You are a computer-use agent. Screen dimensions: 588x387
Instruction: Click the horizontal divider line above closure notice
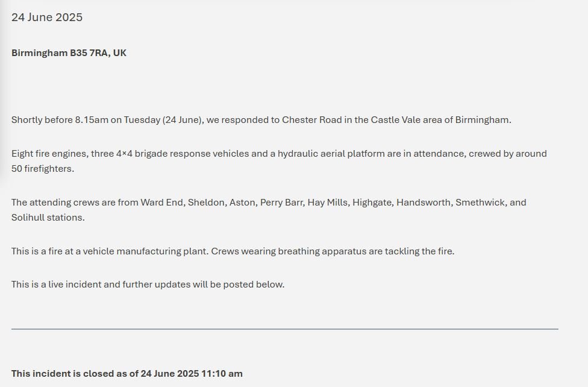[284, 329]
